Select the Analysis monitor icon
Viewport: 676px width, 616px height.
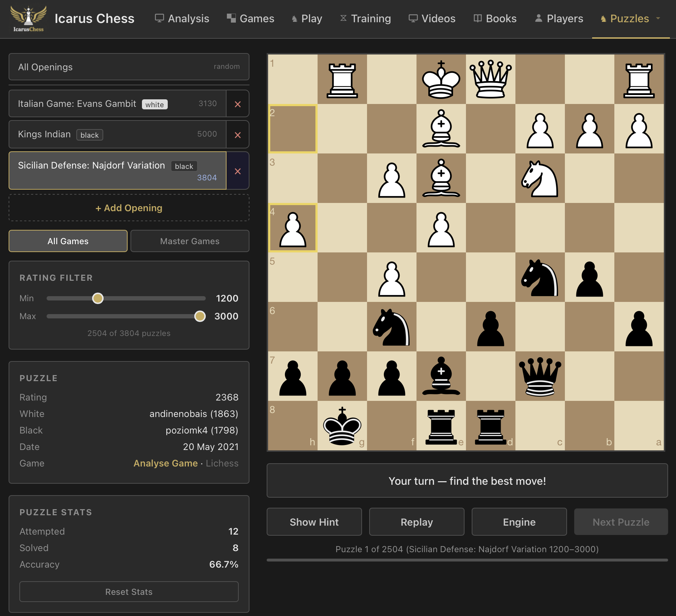tap(159, 18)
